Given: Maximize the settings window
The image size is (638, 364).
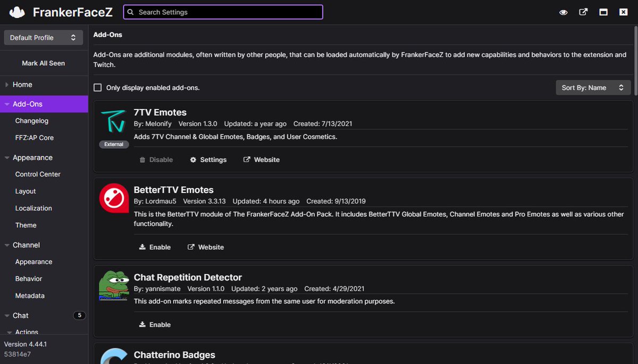Looking at the screenshot, I should click(603, 12).
